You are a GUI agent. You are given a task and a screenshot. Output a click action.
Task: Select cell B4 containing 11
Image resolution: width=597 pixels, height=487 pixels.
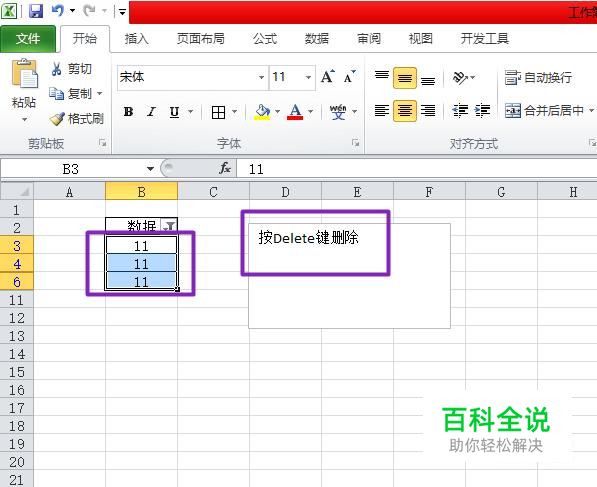point(141,264)
